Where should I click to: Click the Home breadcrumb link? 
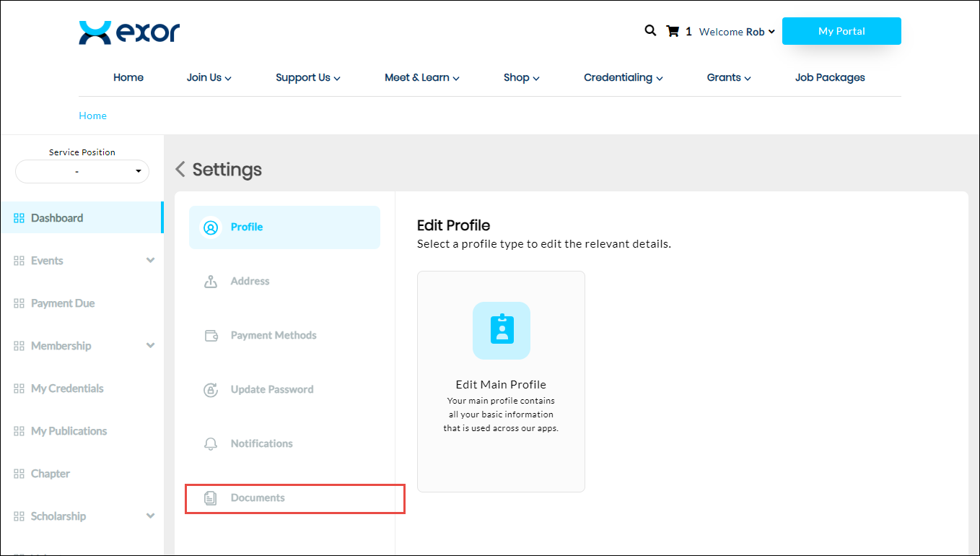[x=92, y=116]
